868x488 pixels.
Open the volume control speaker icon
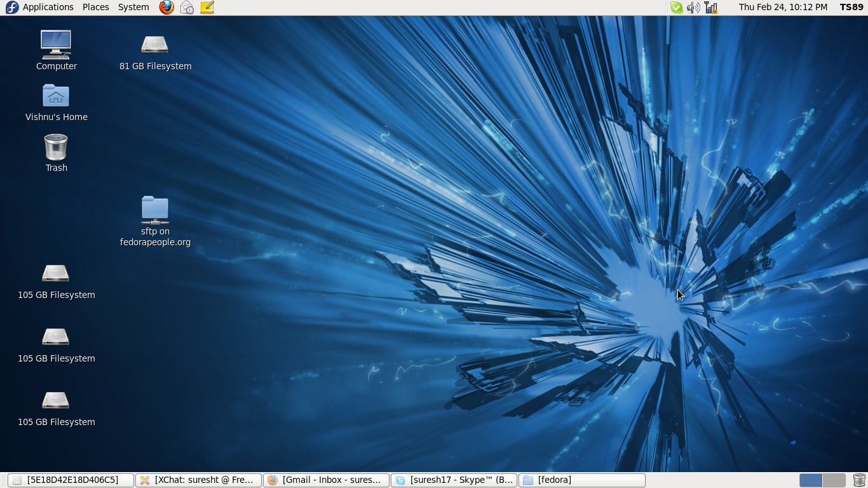[x=693, y=8]
